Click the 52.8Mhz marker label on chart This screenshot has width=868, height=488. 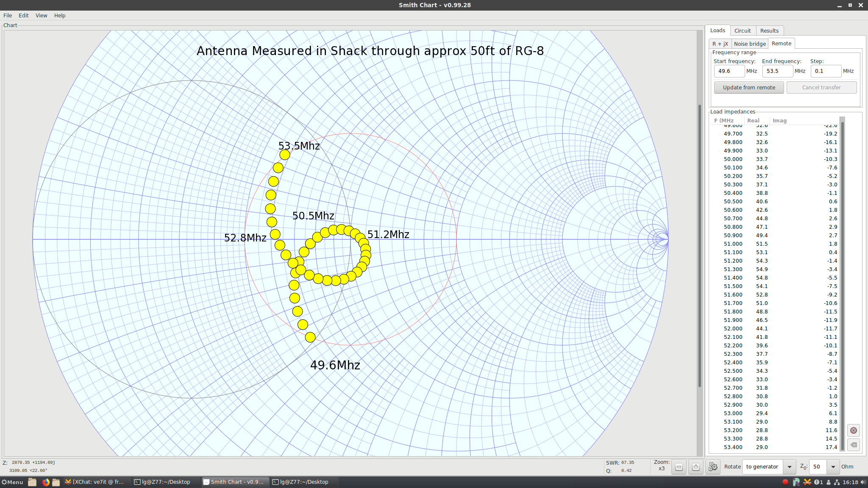[x=245, y=238]
